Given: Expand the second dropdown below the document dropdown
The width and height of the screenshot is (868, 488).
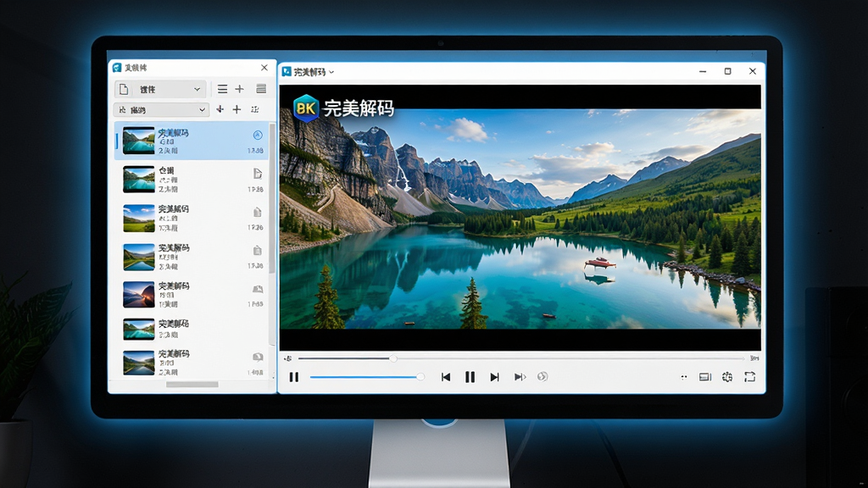Looking at the screenshot, I should (x=161, y=109).
